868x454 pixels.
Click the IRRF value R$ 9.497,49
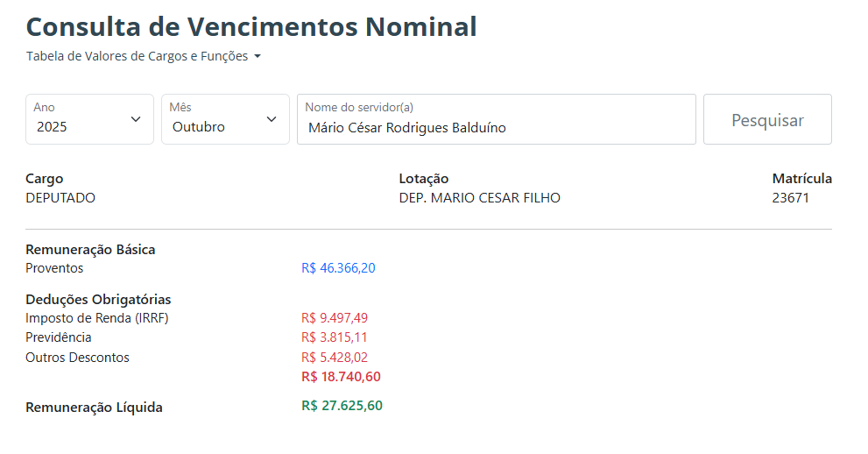click(335, 318)
